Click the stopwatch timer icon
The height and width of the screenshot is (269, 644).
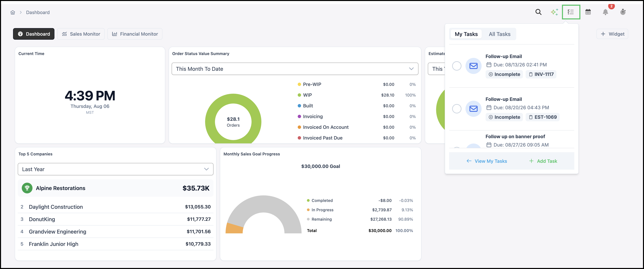coord(623,12)
